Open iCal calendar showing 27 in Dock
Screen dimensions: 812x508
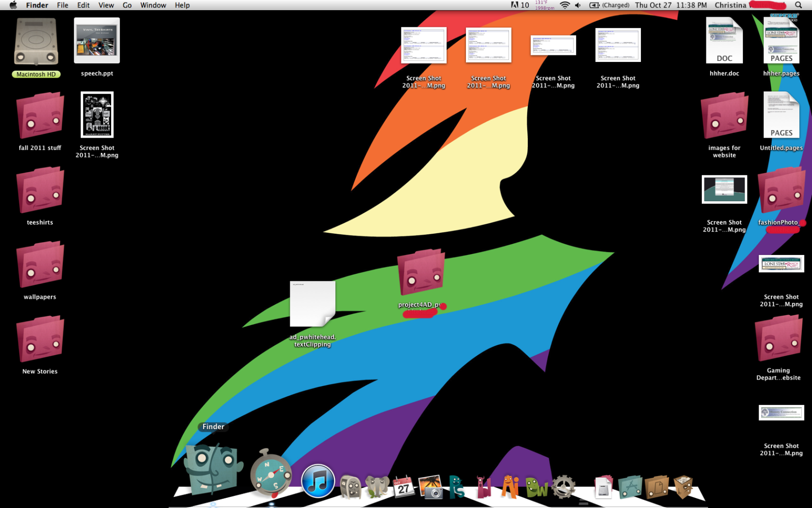(x=403, y=487)
